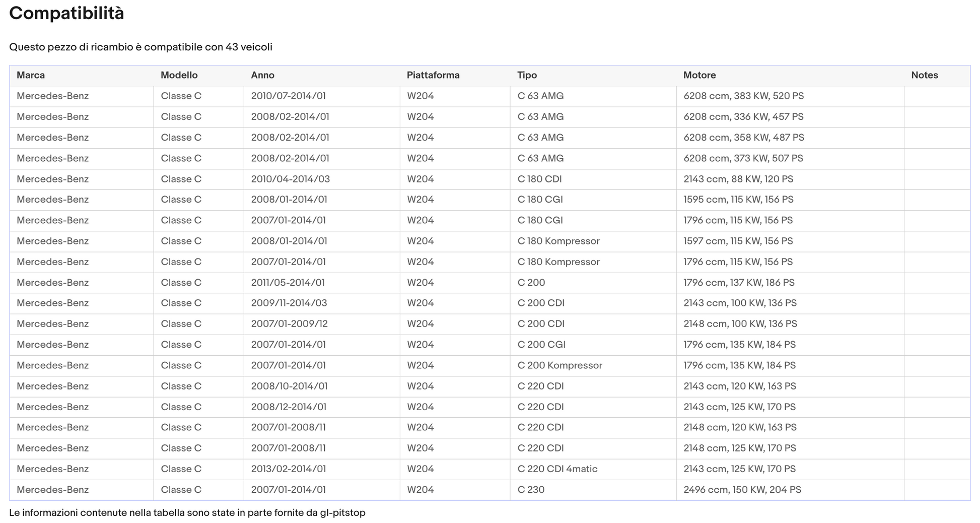980x523 pixels.
Task: Click the C 200 Kompressor type cell
Action: point(593,366)
